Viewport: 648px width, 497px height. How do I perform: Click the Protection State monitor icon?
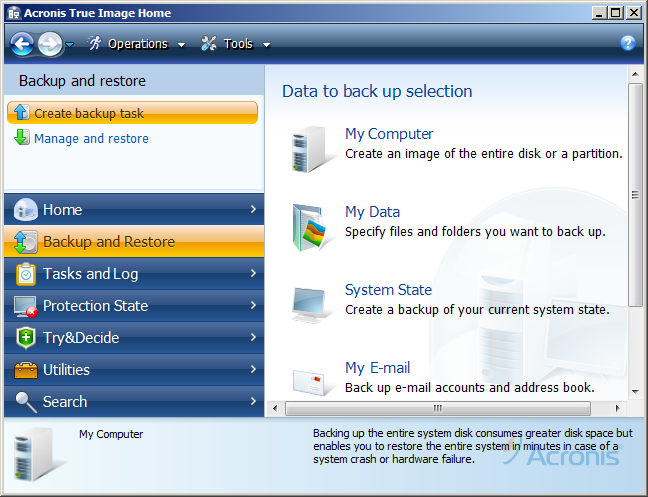pos(26,306)
